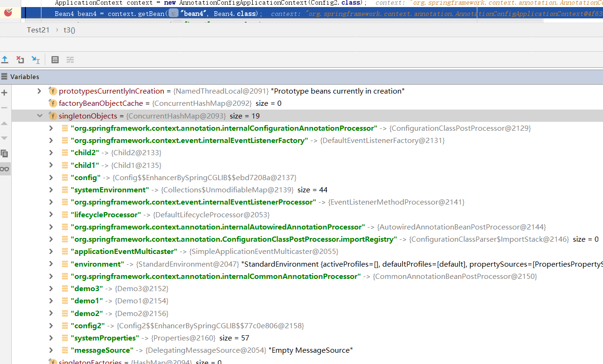Click the map entry icon of "config"

click(x=65, y=178)
